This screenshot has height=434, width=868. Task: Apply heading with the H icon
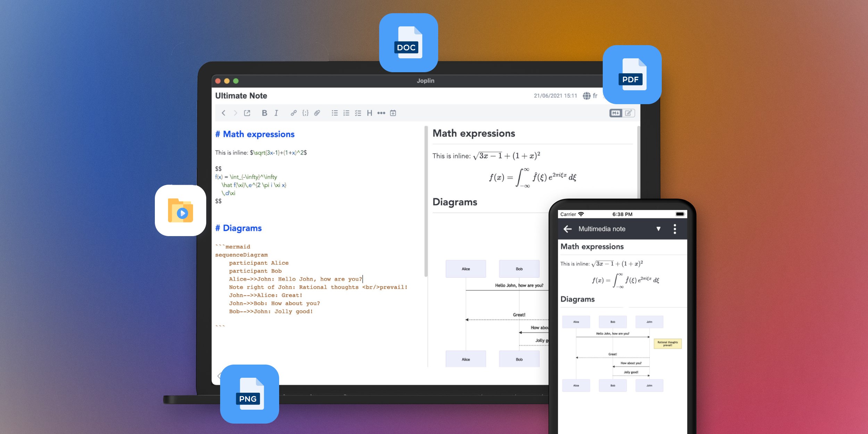[x=369, y=113]
